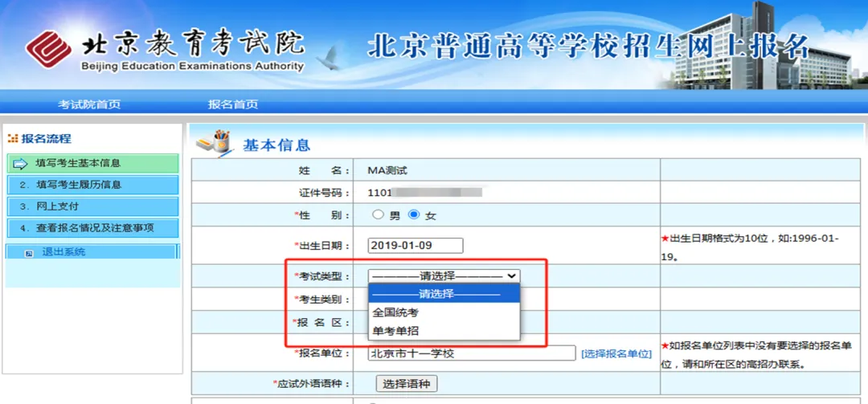Click the 出生日期格式 hint text
Screen dimensions: 868x404
click(750, 248)
